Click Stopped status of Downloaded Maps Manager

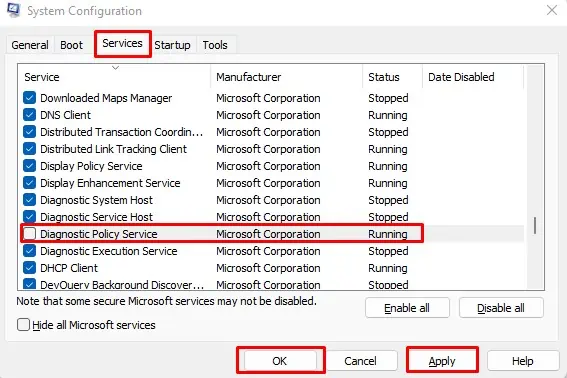tap(388, 98)
